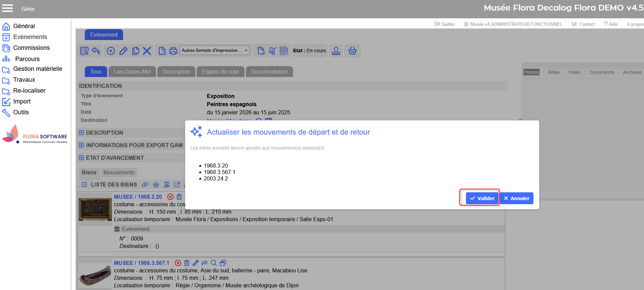The image size is (644, 290).
Task: Select the Photos media tab
Action: pos(531,72)
